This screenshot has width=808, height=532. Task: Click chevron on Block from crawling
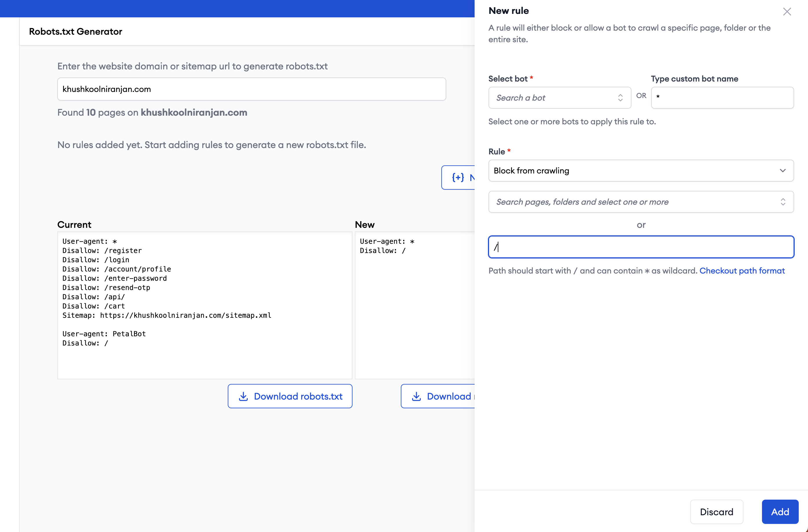(783, 171)
